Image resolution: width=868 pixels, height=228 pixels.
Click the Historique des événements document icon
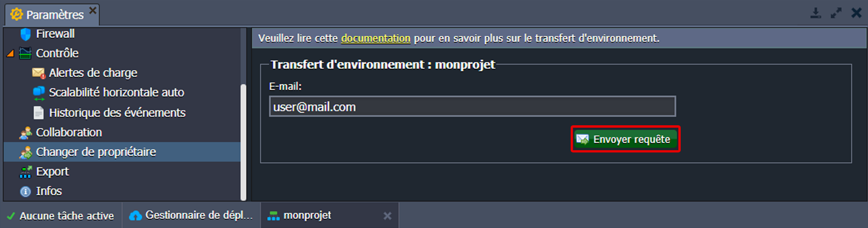point(39,113)
